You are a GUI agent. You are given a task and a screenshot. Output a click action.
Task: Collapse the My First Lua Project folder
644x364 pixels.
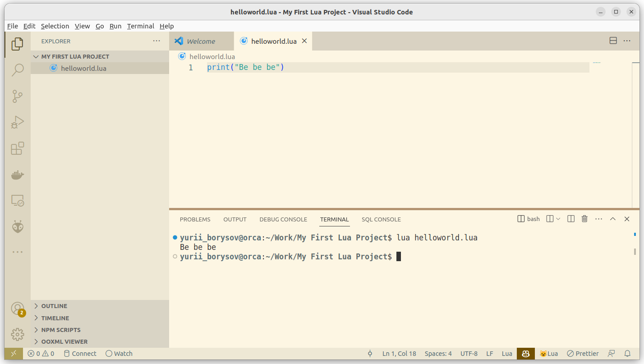[75, 56]
